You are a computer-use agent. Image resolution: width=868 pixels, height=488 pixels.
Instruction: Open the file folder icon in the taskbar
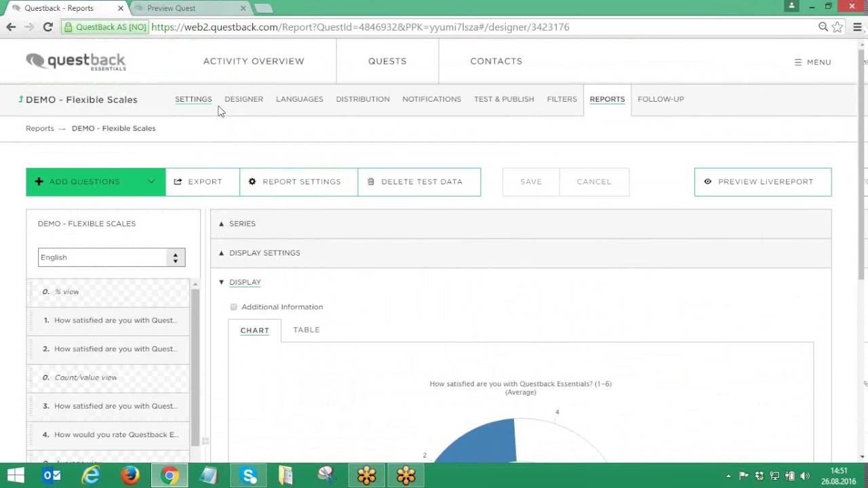286,475
